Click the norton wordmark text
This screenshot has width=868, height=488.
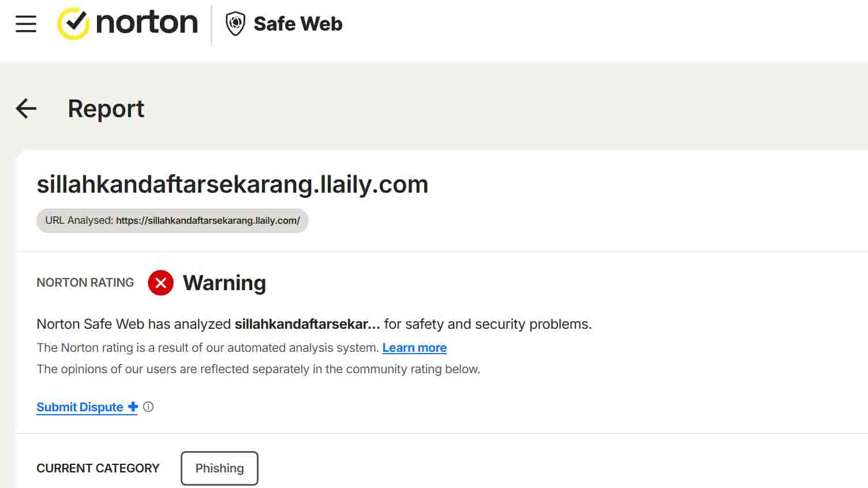coord(147,23)
